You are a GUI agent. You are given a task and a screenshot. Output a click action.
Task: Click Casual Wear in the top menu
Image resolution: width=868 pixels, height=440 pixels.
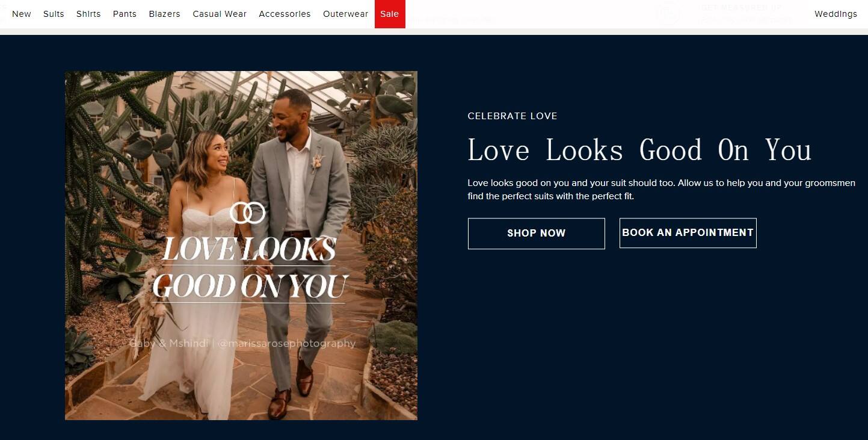click(220, 14)
